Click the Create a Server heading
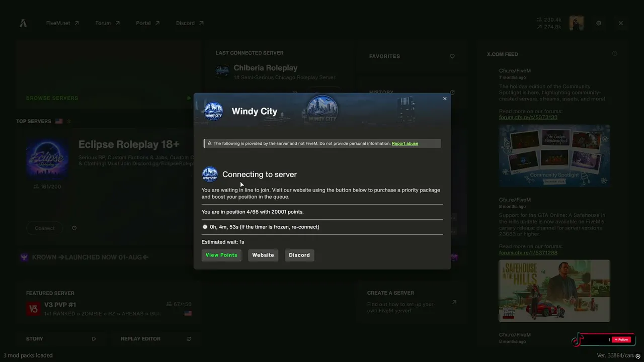This screenshot has height=362, width=644. pos(390,293)
